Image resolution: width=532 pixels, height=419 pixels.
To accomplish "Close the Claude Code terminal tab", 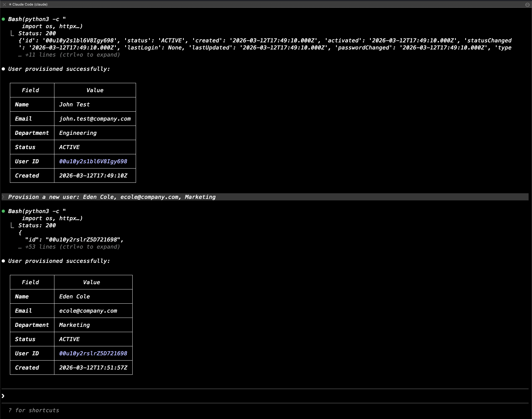I will pos(4,4).
